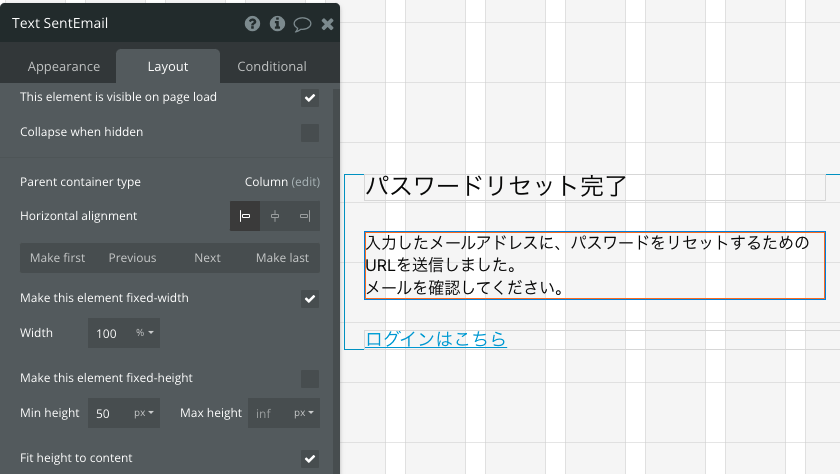Enable Make this element fixed-height
This screenshot has width=840, height=474.
[x=310, y=379]
